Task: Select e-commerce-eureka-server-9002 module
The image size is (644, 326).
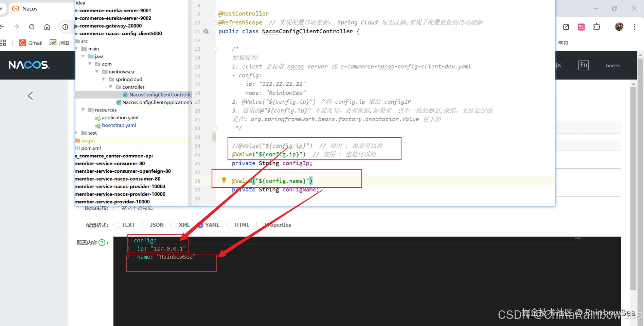Action: coord(113,18)
